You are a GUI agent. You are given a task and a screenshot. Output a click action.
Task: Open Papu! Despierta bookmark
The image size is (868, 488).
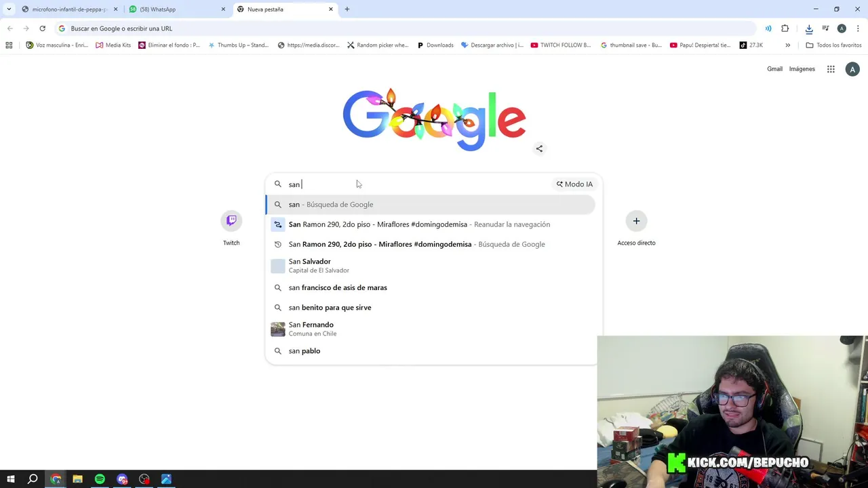(x=701, y=45)
